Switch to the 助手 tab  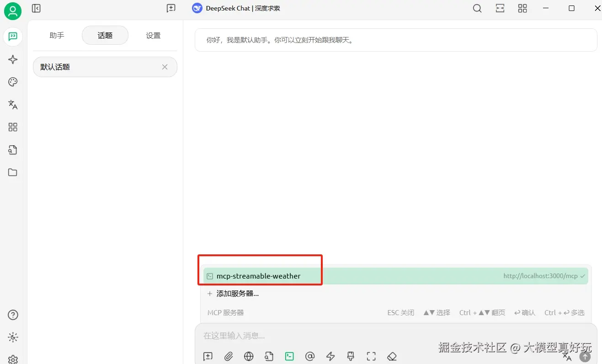(x=57, y=35)
